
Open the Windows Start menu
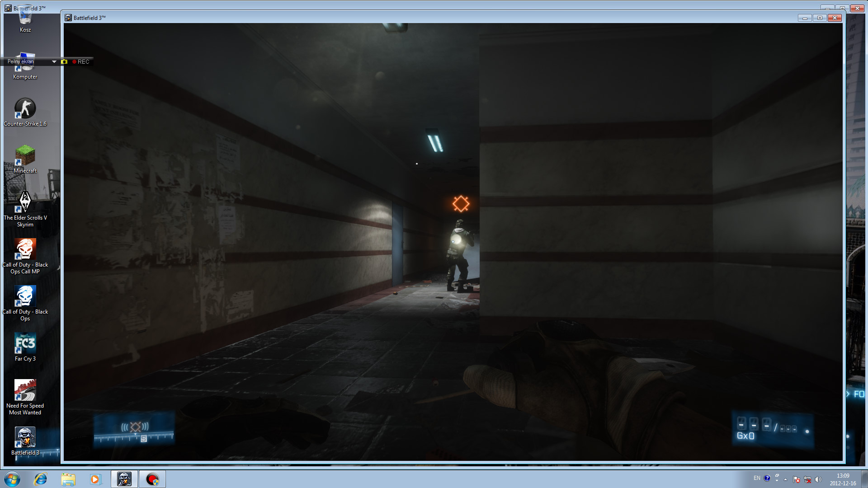coord(12,479)
